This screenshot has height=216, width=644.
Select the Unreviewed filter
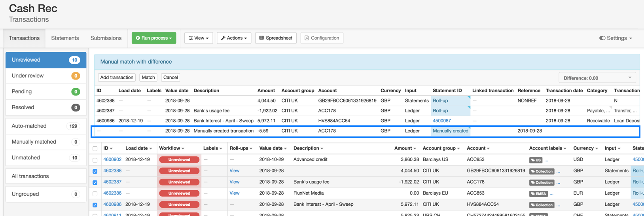pyautogui.click(x=46, y=60)
